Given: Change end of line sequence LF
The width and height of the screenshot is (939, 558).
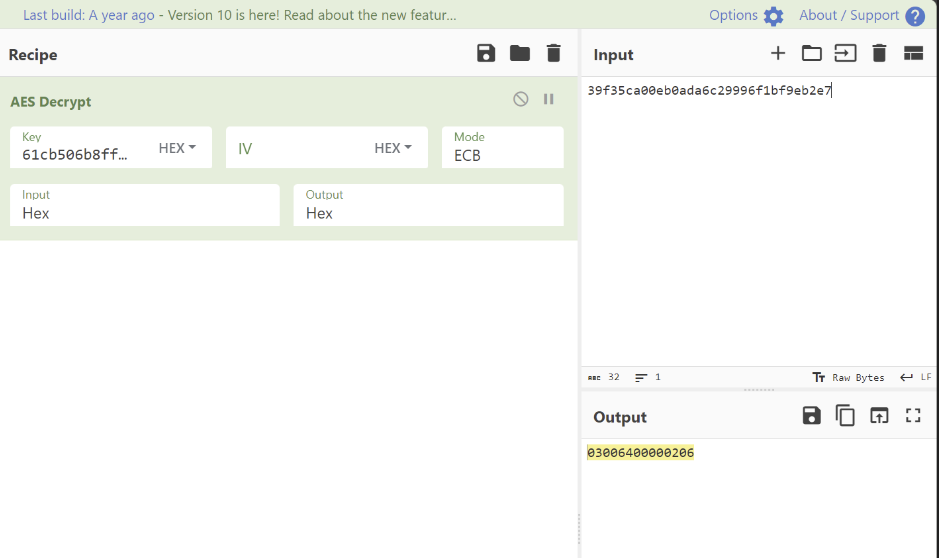Looking at the screenshot, I should (916, 377).
